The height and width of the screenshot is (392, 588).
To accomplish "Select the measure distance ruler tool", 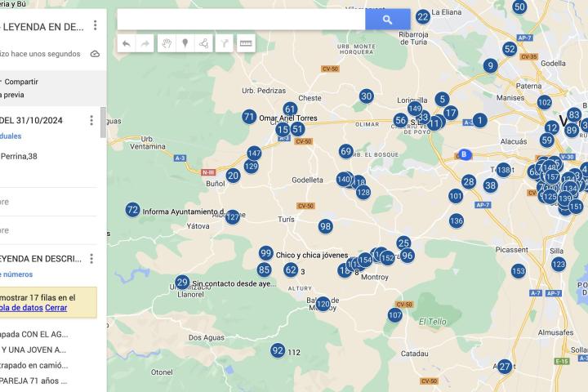I will (x=246, y=43).
